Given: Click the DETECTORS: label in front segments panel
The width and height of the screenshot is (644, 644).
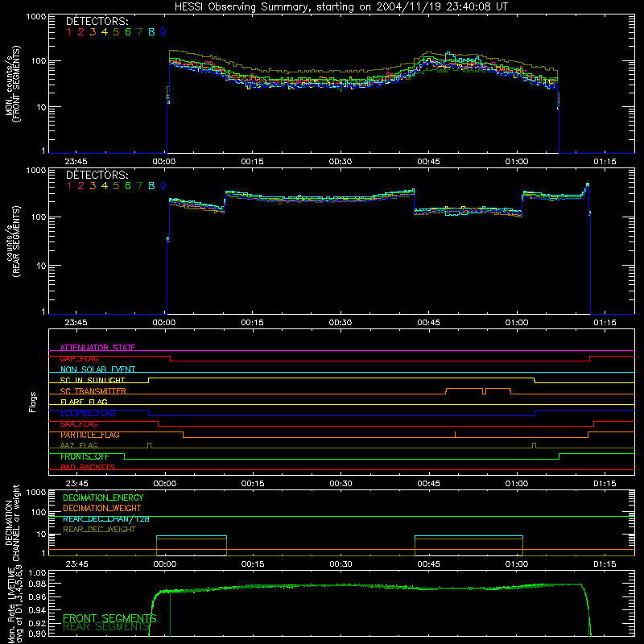Looking at the screenshot, I should 97,22.
